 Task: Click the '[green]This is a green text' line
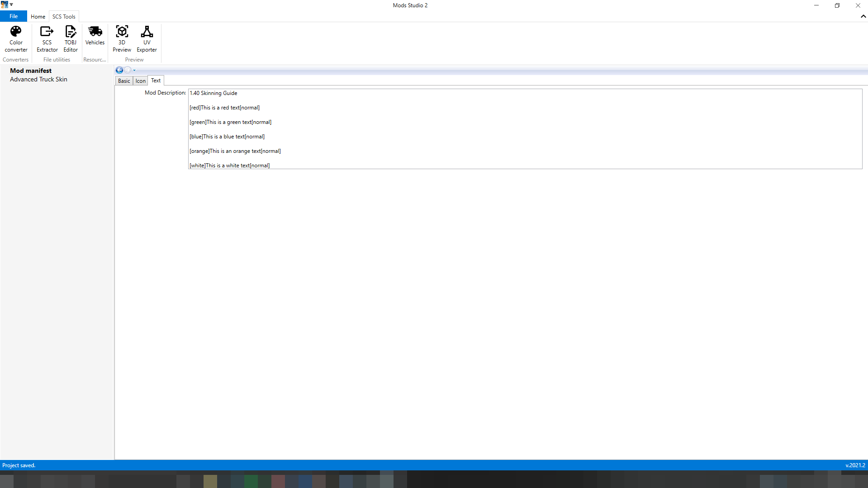pyautogui.click(x=230, y=122)
